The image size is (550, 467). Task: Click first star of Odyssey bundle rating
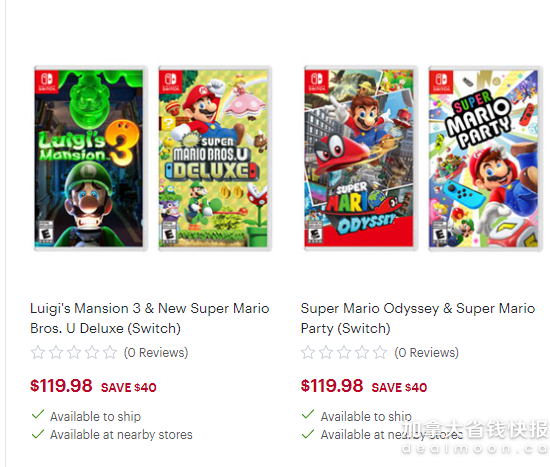click(x=308, y=352)
